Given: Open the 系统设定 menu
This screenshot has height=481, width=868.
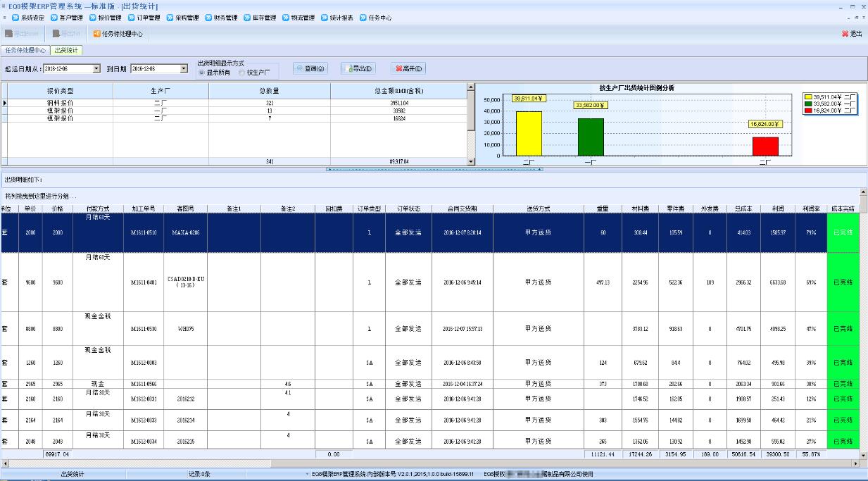Looking at the screenshot, I should tap(28, 18).
